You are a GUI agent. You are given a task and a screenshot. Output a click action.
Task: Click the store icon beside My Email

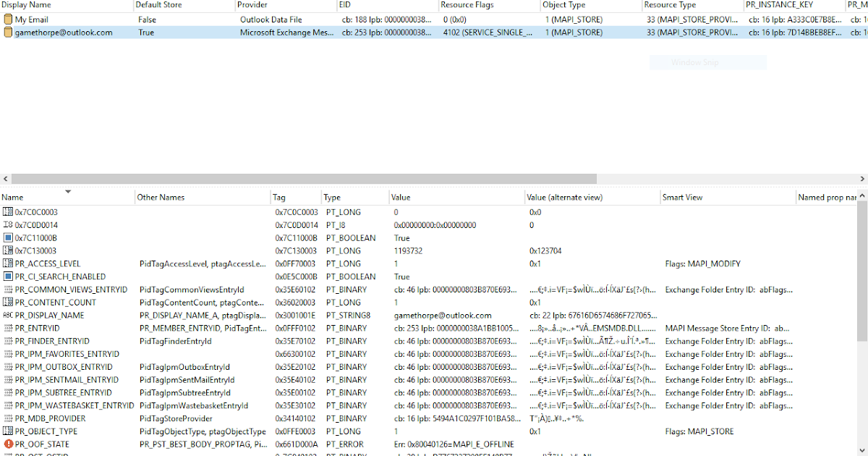(x=6, y=19)
